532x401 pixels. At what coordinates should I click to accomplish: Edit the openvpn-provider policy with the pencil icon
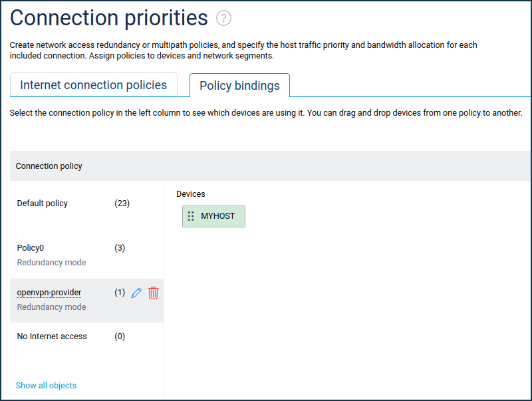point(136,293)
